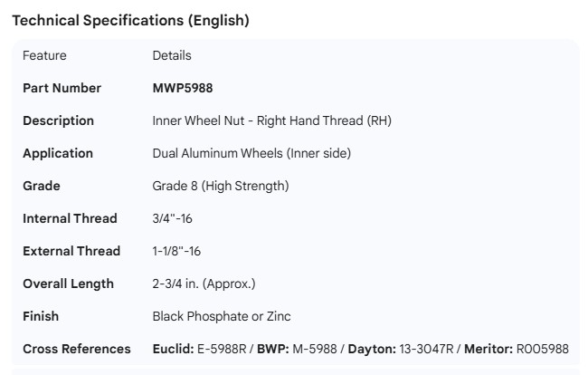Select the Application row label
Screen dimensions: 588x375
[x=58, y=153]
